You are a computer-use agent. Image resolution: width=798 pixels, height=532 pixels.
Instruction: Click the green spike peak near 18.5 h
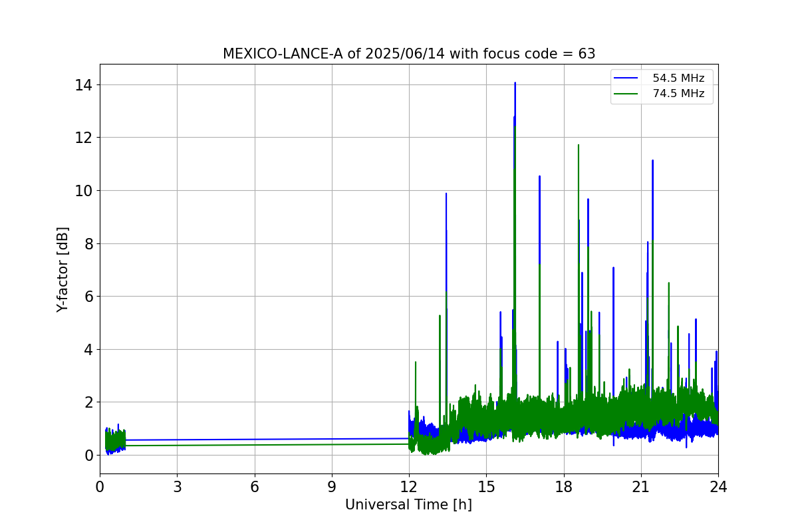click(579, 146)
